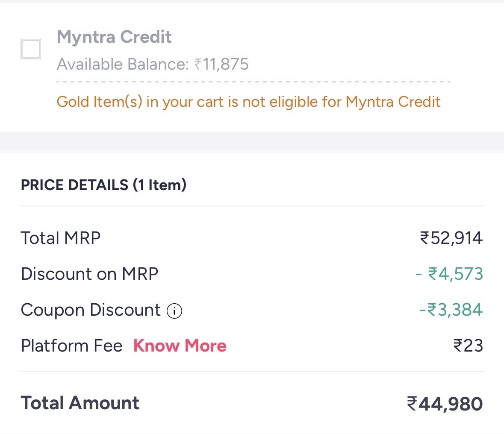Tap the ₹4,573 discount amount

coord(449,274)
